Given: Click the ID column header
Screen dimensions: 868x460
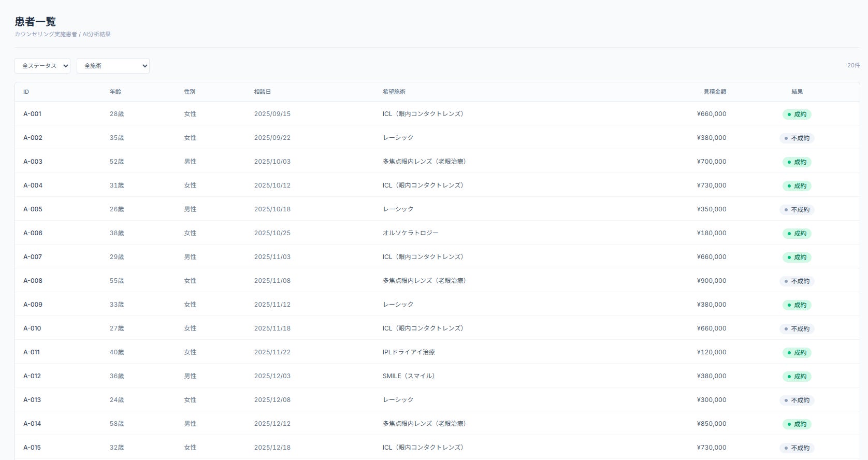Looking at the screenshot, I should point(26,92).
